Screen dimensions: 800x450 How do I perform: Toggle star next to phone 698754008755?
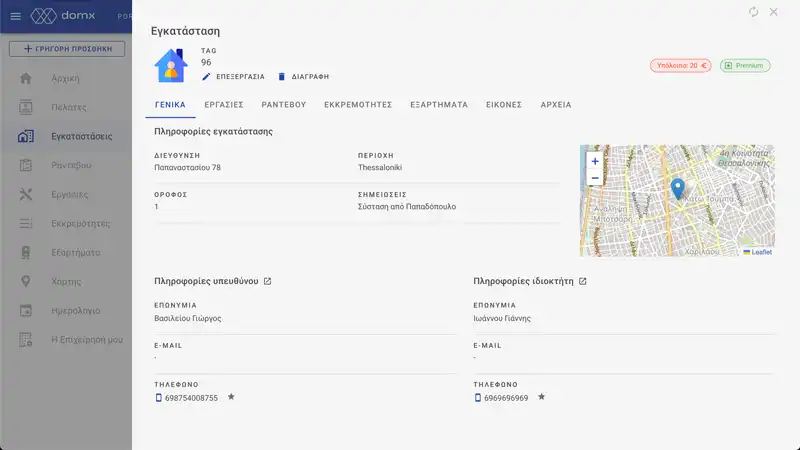(231, 397)
